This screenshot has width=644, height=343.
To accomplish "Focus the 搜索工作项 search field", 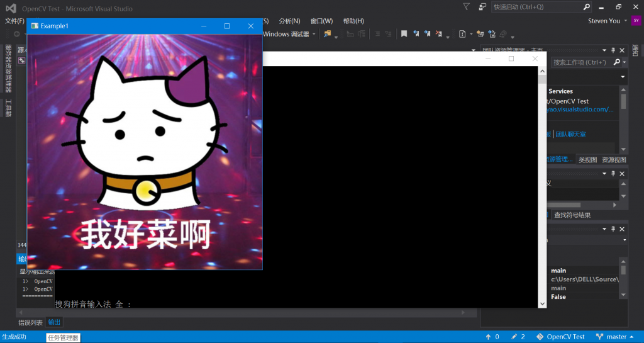I will click(x=582, y=62).
